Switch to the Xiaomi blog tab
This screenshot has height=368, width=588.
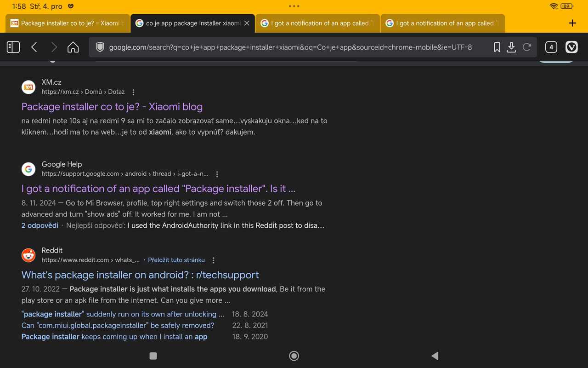pyautogui.click(x=68, y=23)
